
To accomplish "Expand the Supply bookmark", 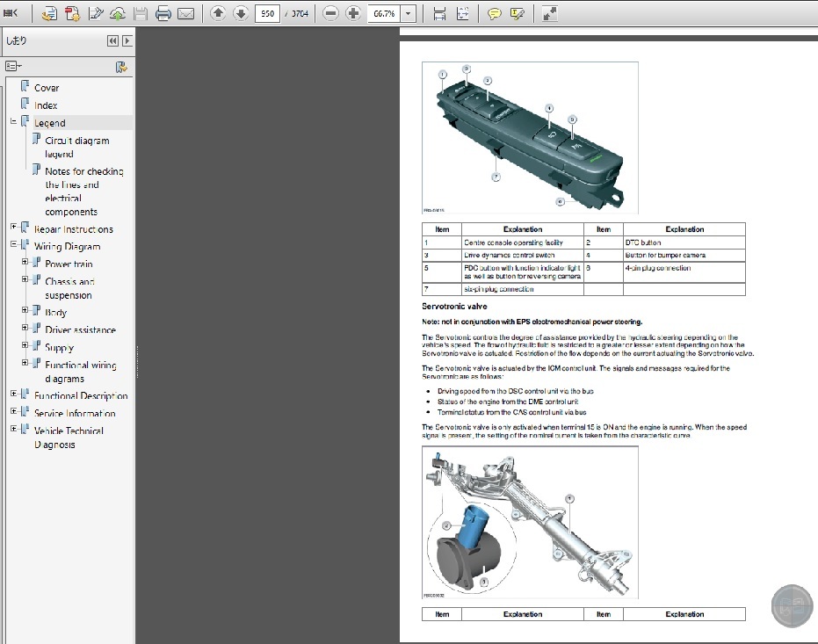I will (25, 345).
